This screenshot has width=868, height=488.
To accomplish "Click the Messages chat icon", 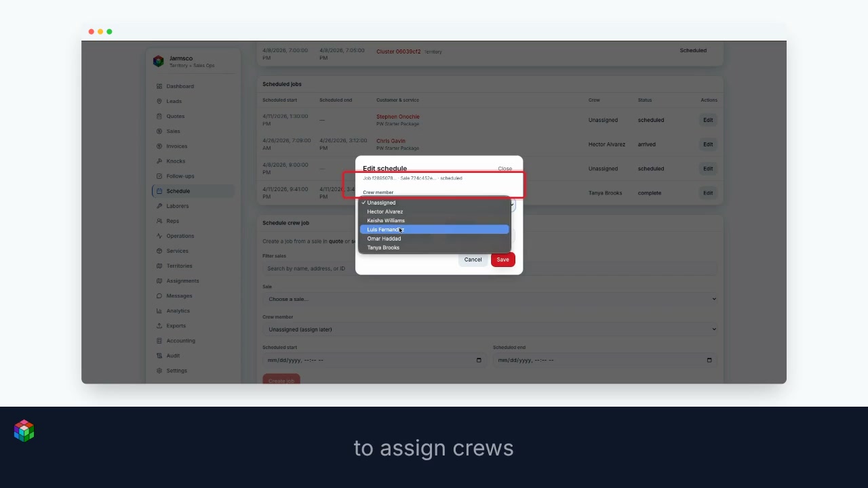I will tap(159, 296).
